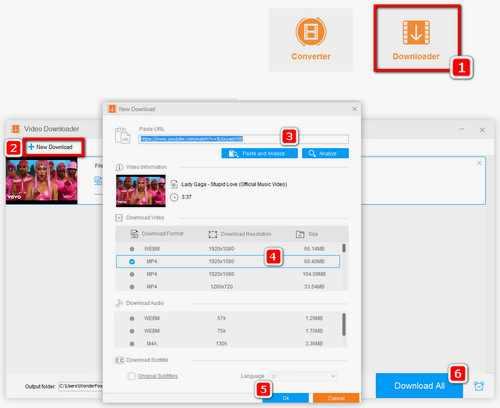Click the Paste and Analyze button
The width and height of the screenshot is (500, 408).
pos(259,153)
